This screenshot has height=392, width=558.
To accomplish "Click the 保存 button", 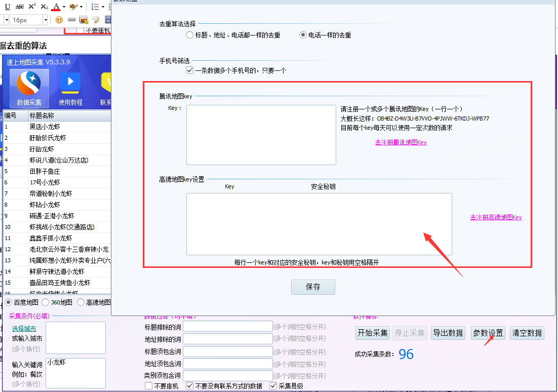I will pos(313,287).
